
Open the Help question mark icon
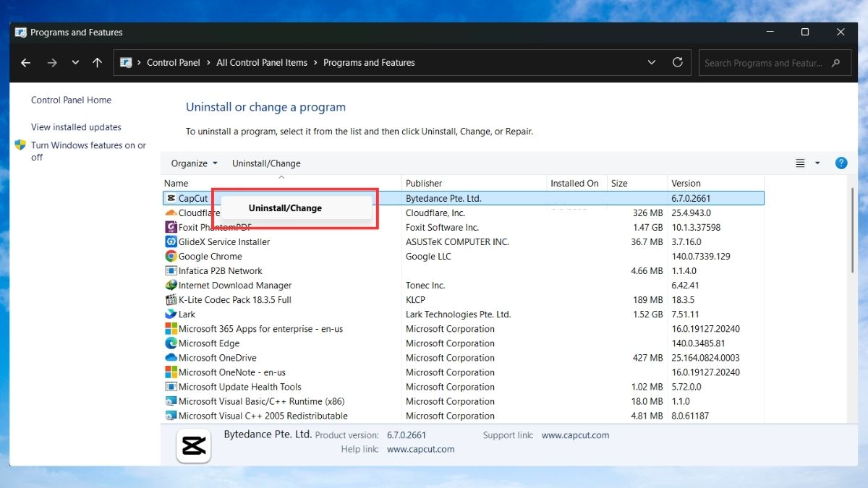[x=841, y=163]
